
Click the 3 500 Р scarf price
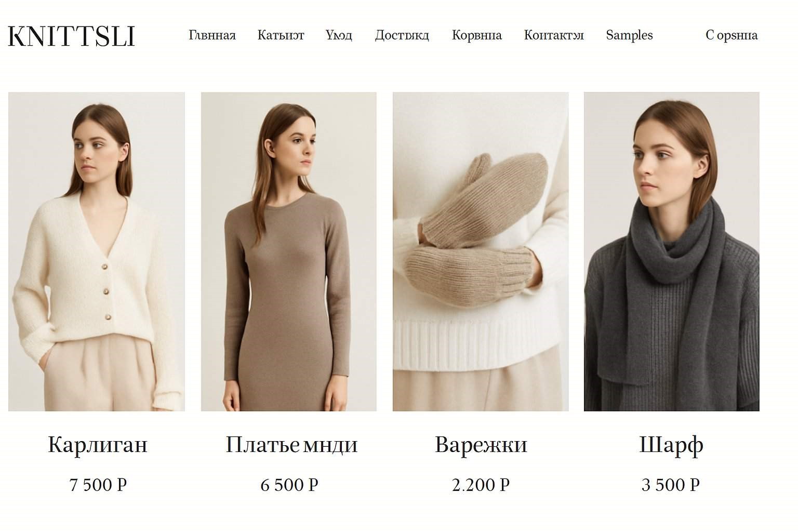(x=671, y=485)
